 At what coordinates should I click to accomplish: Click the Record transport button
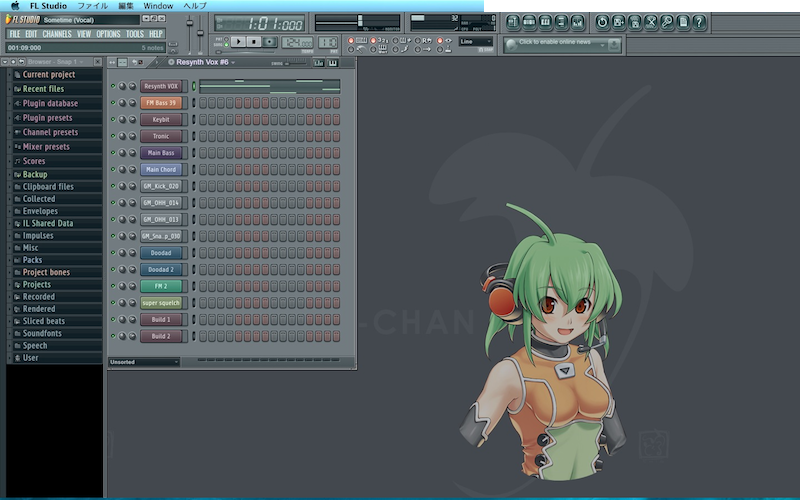click(270, 42)
